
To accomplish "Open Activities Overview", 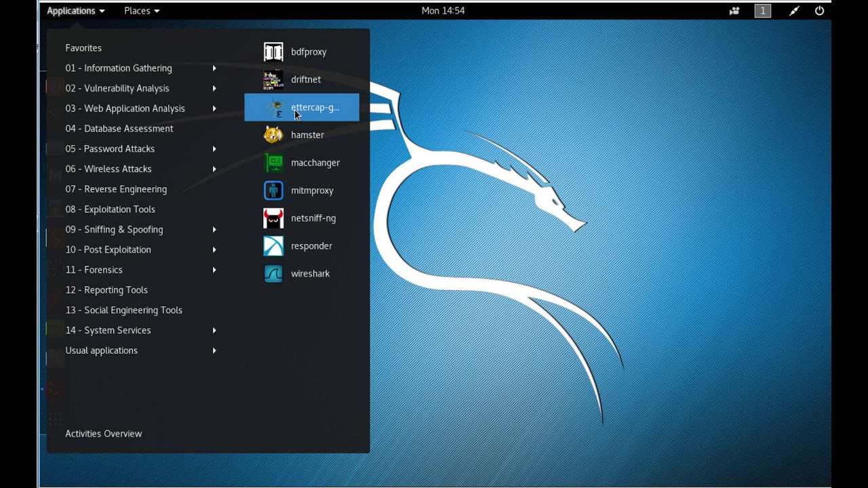I will click(104, 434).
